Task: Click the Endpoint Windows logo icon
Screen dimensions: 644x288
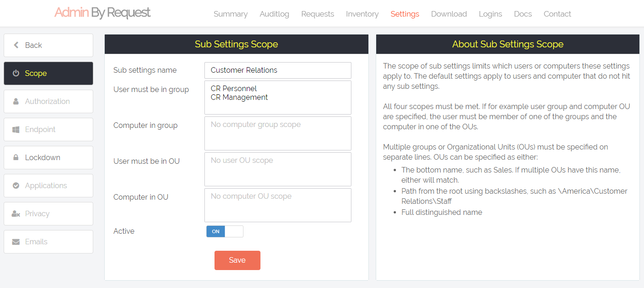Action: click(16, 129)
